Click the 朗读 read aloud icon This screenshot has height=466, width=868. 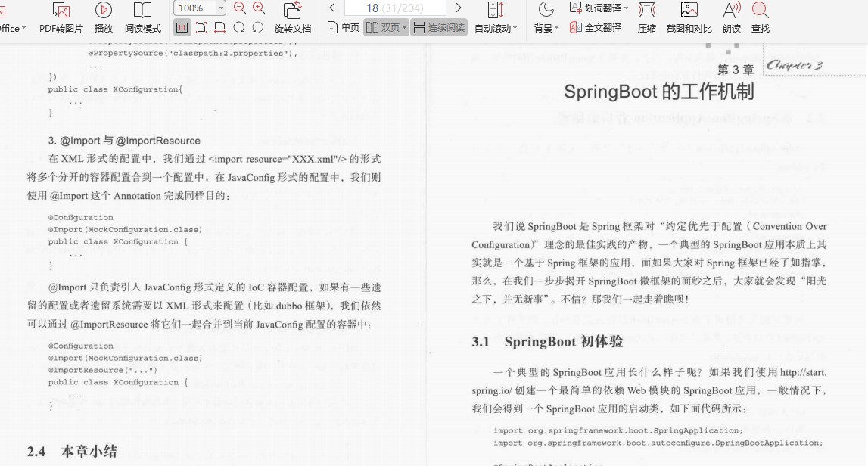[732, 10]
